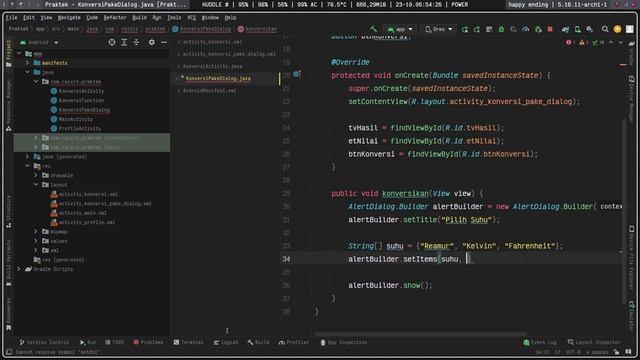This screenshot has width=640, height=360.
Task: Open activity_main.xml layout file
Action: [x=79, y=213]
